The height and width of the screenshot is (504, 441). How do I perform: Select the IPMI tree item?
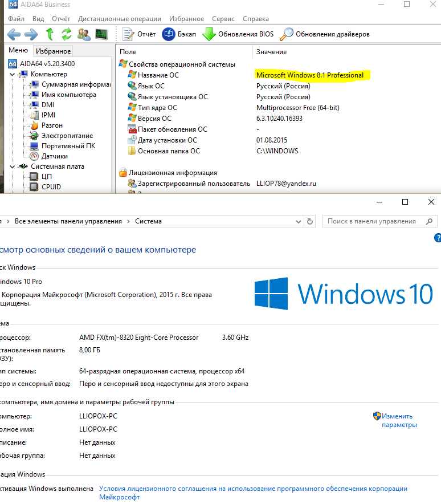tap(43, 115)
